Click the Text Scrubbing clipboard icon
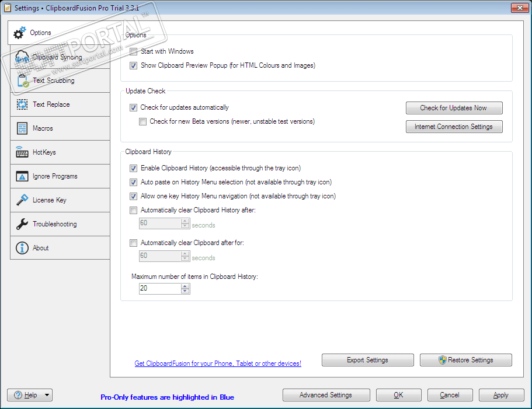The image size is (532, 409). [x=22, y=81]
